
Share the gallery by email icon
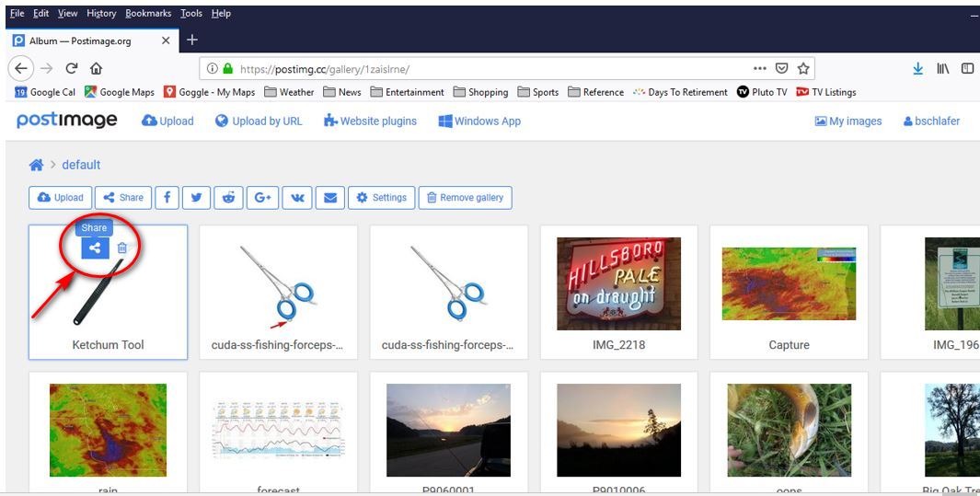point(330,198)
